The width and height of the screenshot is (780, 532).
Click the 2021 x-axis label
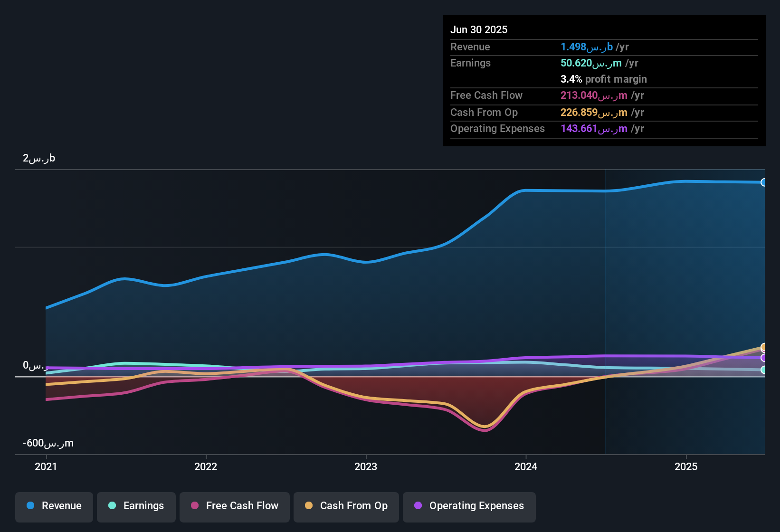point(46,466)
